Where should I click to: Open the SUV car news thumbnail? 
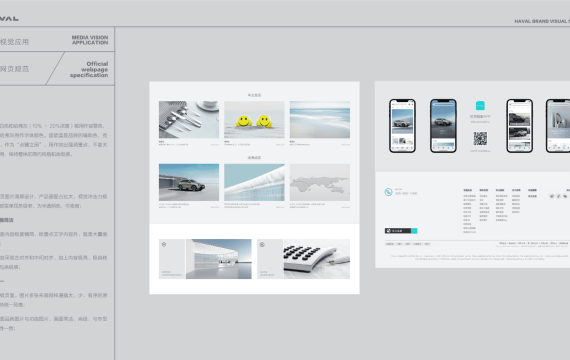click(189, 182)
